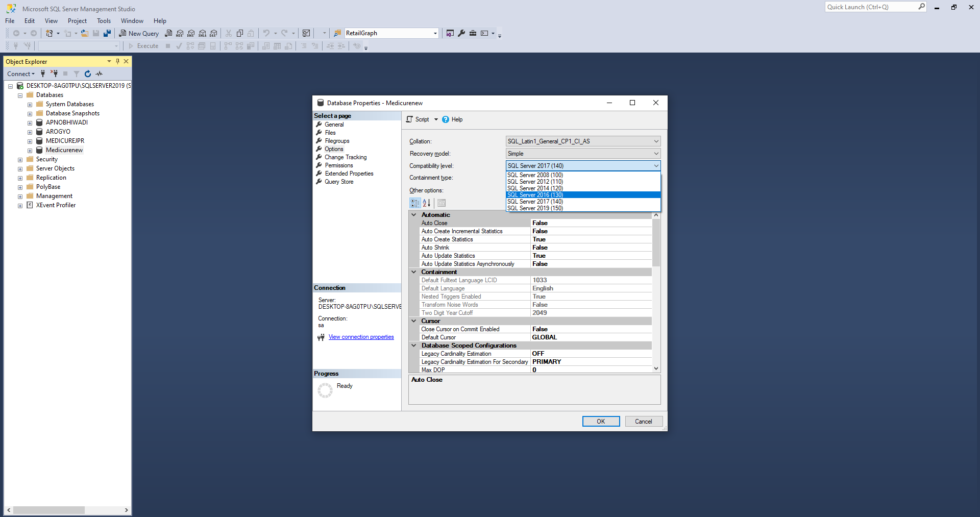This screenshot has height=517, width=980.
Task: Click the Open File folder icon
Action: (85, 33)
